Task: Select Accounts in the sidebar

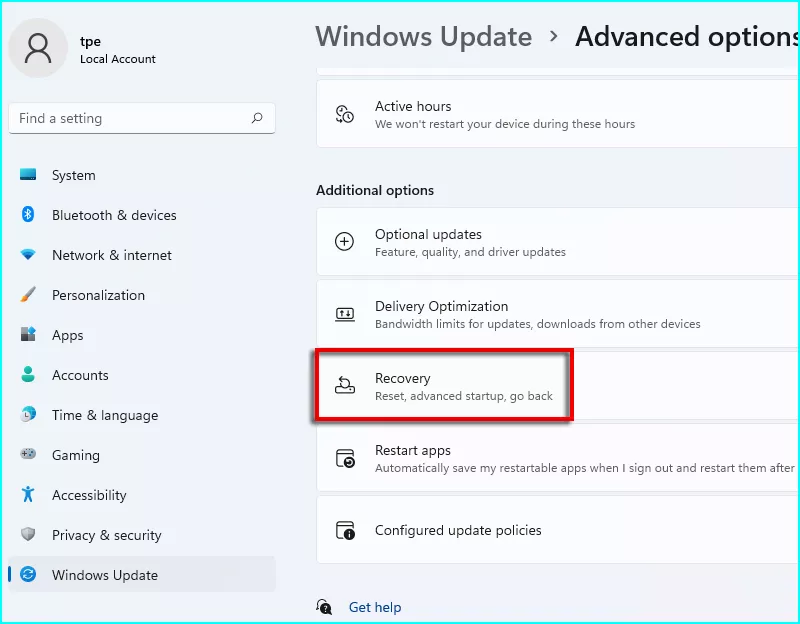Action: pos(142,375)
